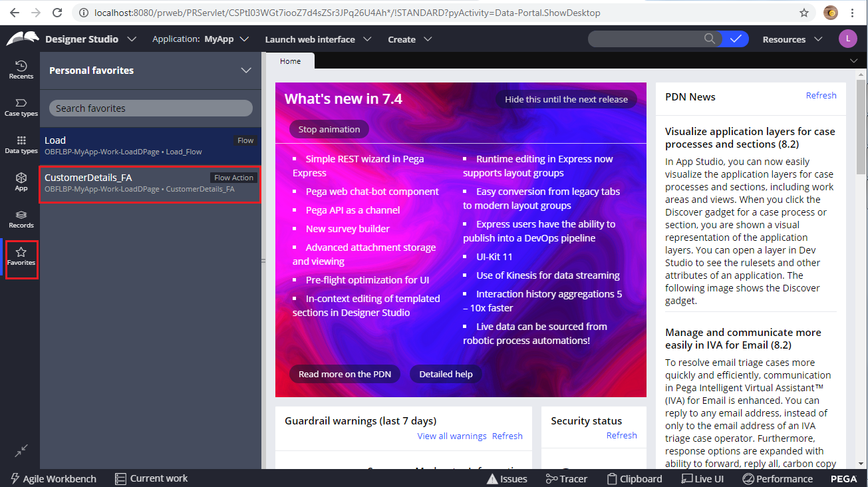Open the Resources menu
Screen dimensions: 868x487
tap(792, 39)
